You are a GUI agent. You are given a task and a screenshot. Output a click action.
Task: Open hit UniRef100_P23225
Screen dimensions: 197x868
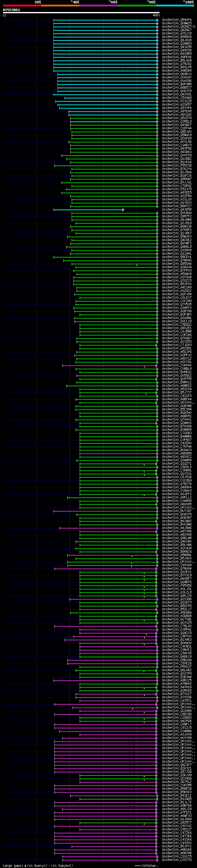point(176,101)
